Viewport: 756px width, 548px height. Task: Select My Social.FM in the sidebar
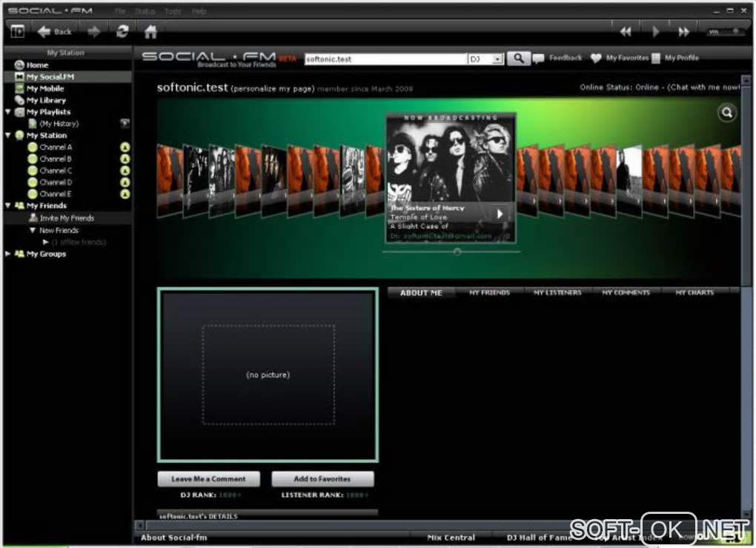click(x=50, y=76)
